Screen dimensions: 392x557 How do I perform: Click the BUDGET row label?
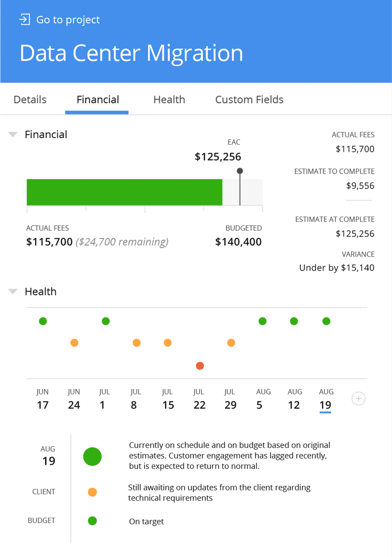pos(41,520)
